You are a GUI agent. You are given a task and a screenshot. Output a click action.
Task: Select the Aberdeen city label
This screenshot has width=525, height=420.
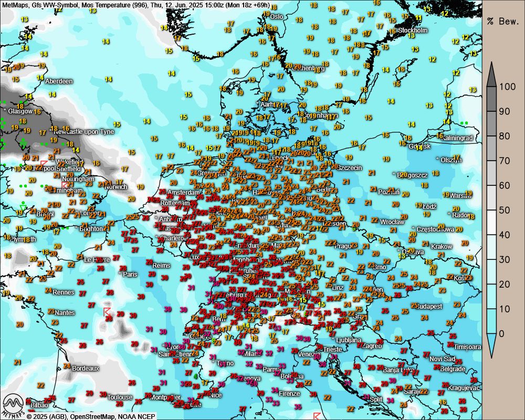pos(59,81)
